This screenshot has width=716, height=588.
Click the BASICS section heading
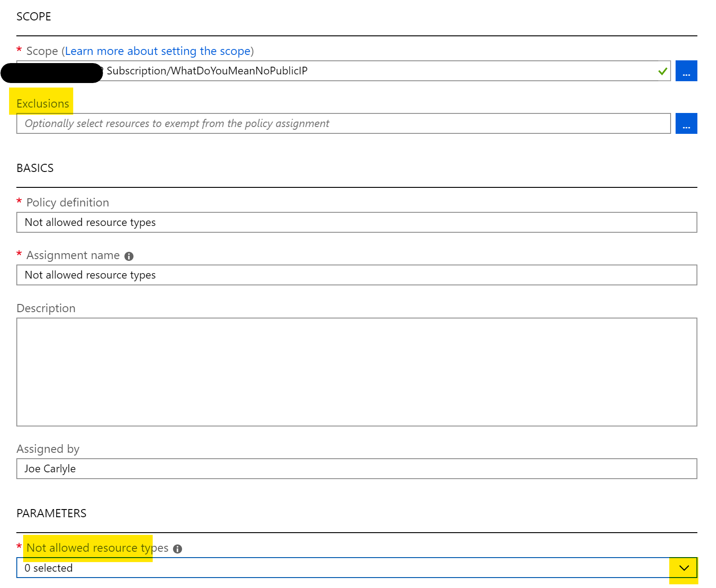pyautogui.click(x=35, y=168)
